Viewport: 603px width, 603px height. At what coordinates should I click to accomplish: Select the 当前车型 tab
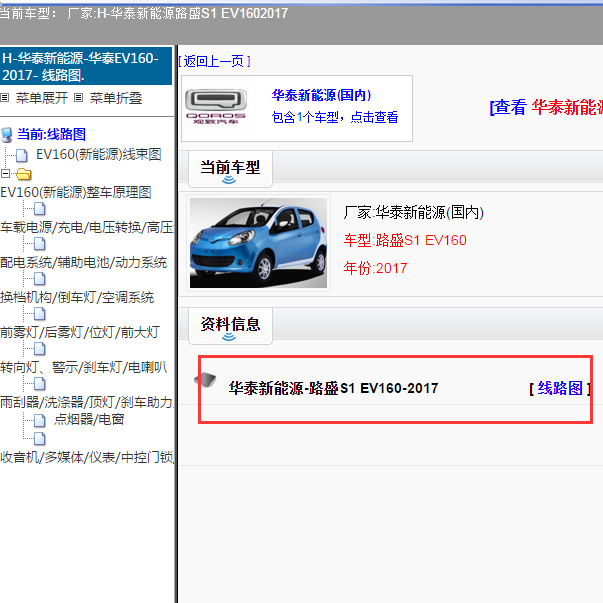click(x=230, y=168)
